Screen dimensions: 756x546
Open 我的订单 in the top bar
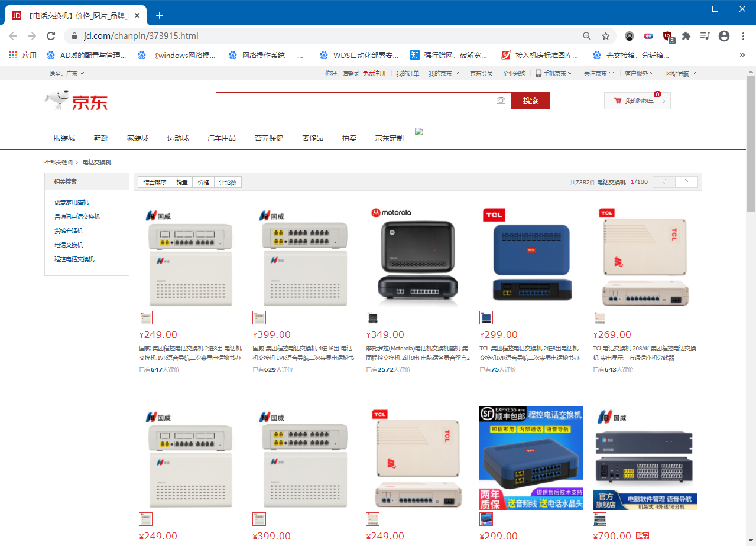tap(408, 74)
